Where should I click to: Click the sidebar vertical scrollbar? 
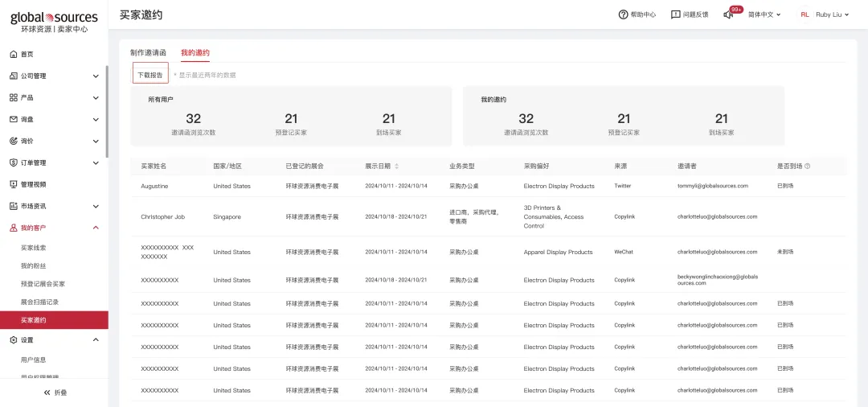tap(107, 112)
